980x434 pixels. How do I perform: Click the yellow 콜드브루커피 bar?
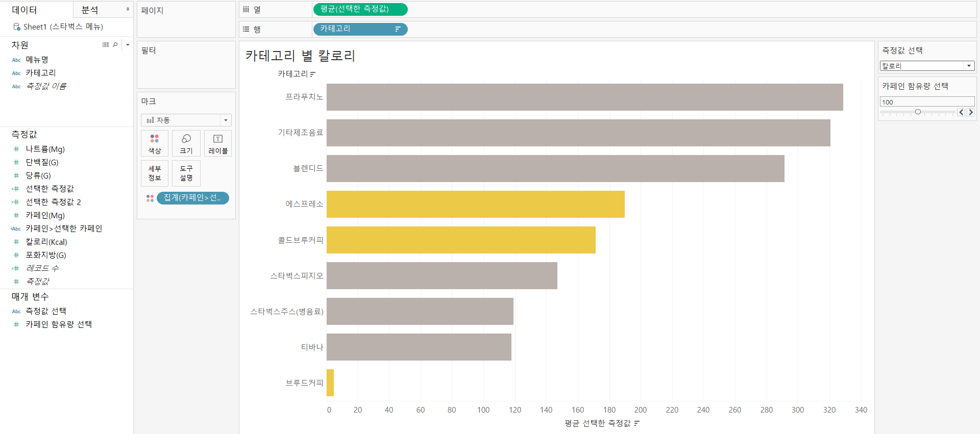pyautogui.click(x=461, y=240)
